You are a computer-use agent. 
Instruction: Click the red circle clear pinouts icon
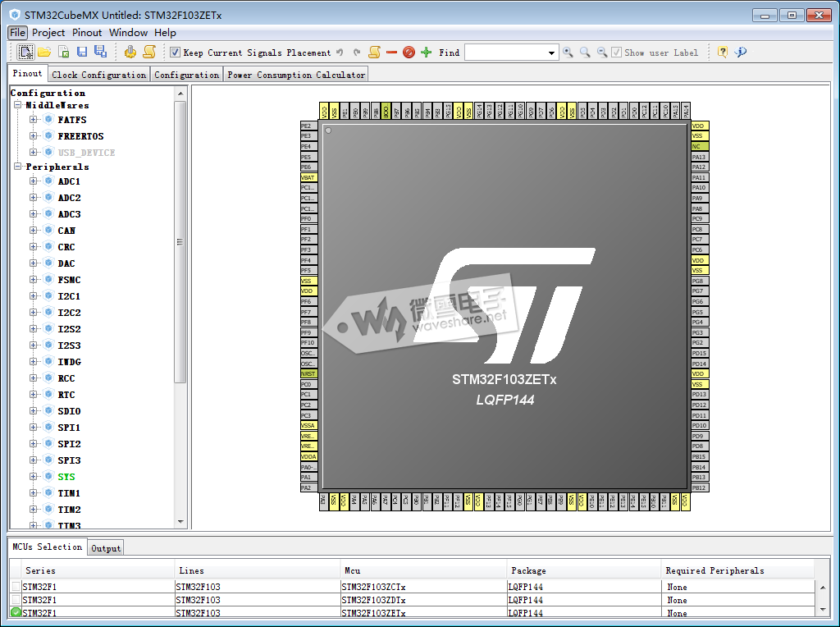(409, 52)
